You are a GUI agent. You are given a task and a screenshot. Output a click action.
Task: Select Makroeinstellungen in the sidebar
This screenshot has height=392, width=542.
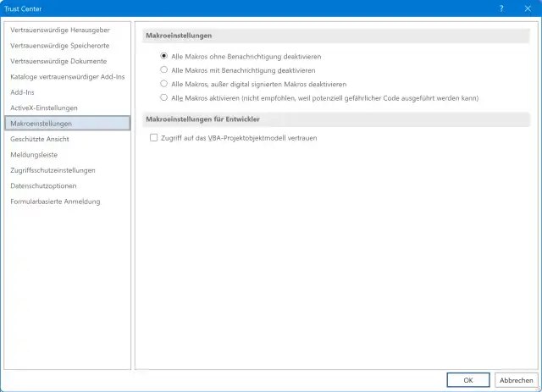click(x=41, y=124)
